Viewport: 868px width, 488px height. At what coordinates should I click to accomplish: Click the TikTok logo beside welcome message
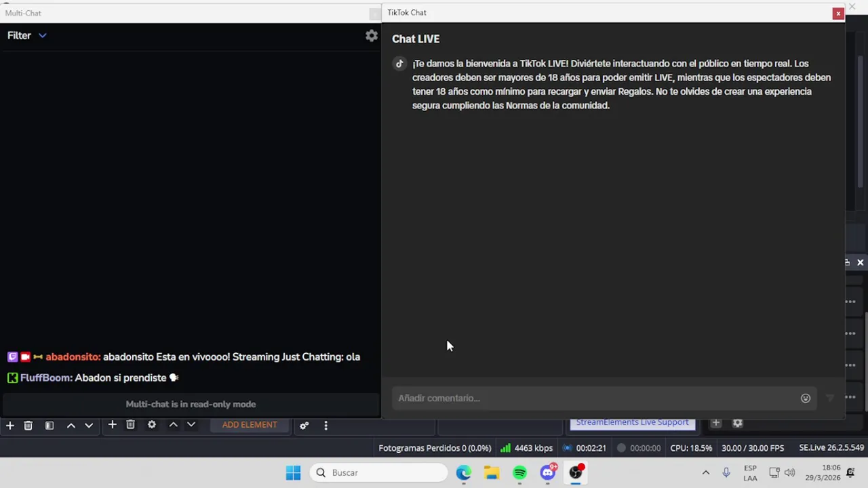click(x=399, y=64)
